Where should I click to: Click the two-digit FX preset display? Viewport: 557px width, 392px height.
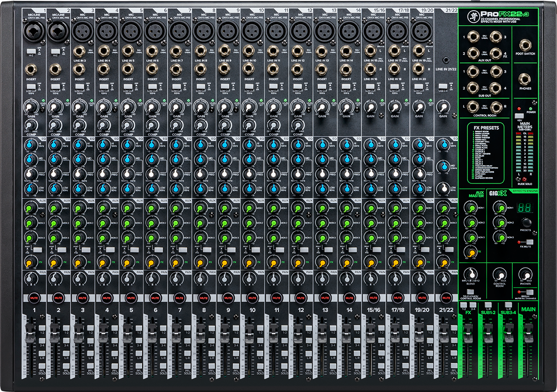tap(526, 208)
